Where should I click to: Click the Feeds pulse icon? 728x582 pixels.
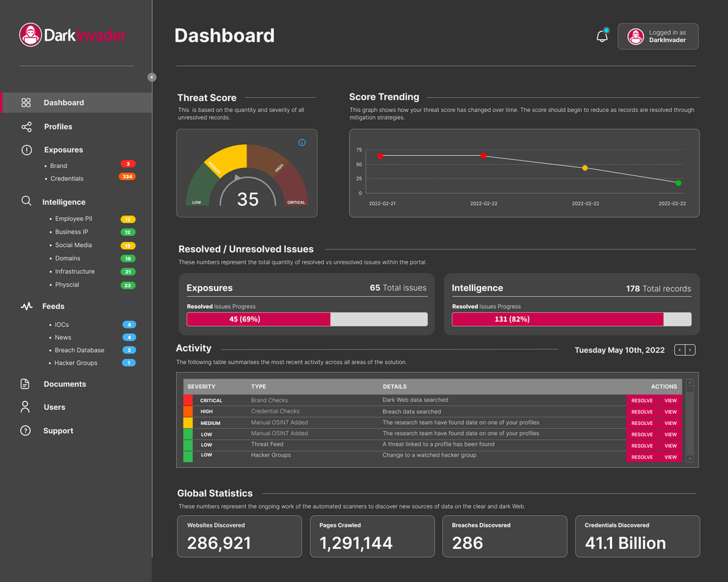tap(26, 306)
